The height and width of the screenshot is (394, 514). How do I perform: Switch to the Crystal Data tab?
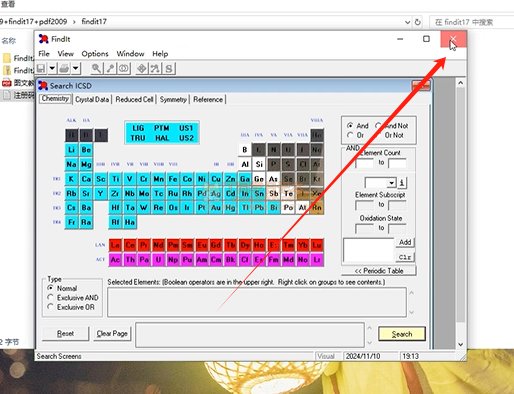(92, 99)
